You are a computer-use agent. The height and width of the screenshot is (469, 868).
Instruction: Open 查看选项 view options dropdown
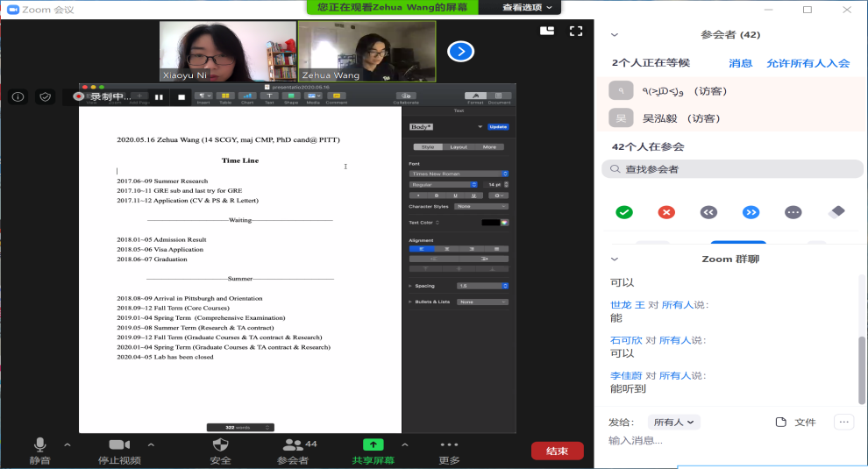click(x=527, y=7)
